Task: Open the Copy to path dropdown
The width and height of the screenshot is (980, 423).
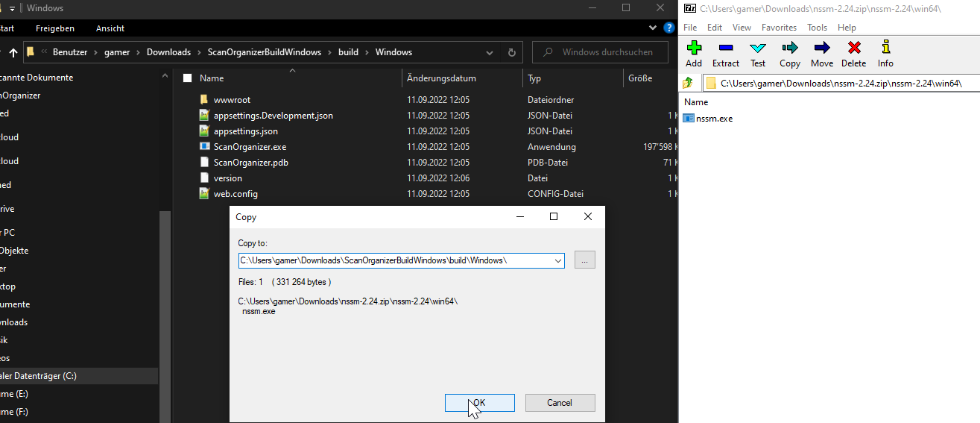Action: coord(557,260)
